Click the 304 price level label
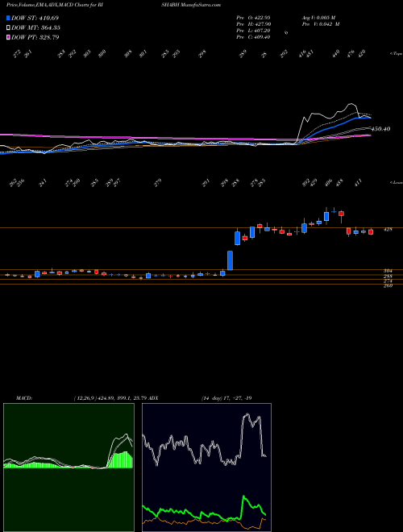This screenshot has width=403, height=532. click(388, 271)
